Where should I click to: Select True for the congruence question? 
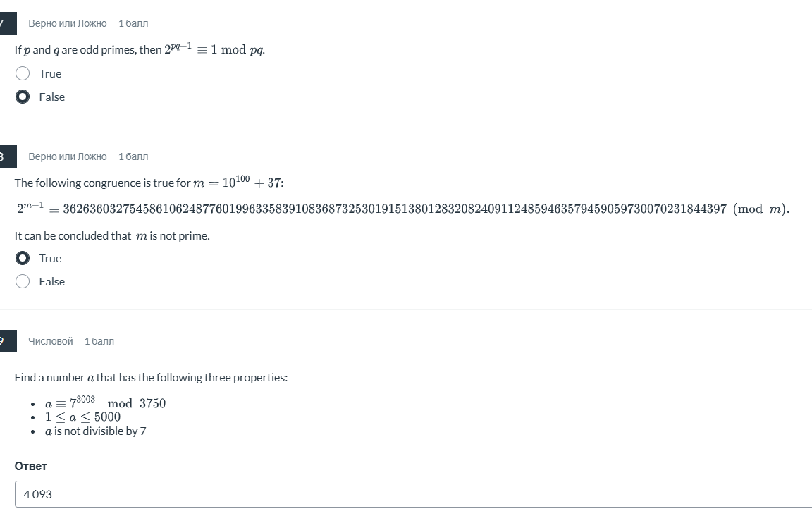point(23,258)
